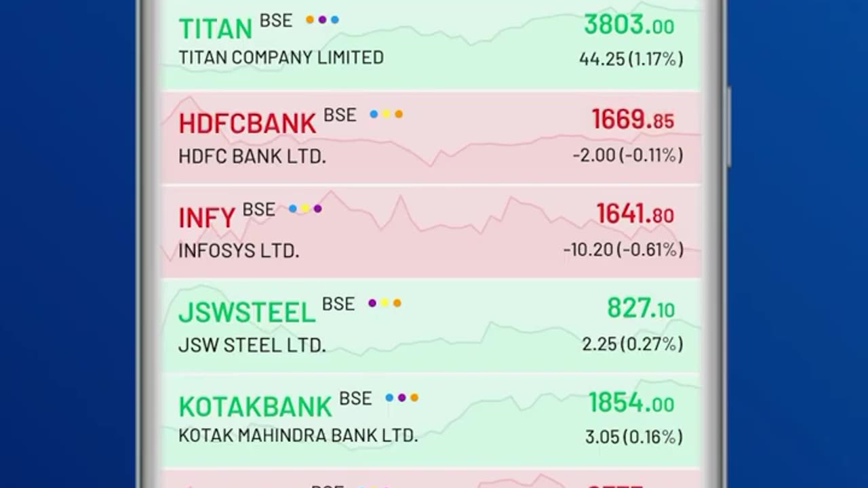
Task: Select the HDFCBANK ticker name
Action: click(247, 123)
